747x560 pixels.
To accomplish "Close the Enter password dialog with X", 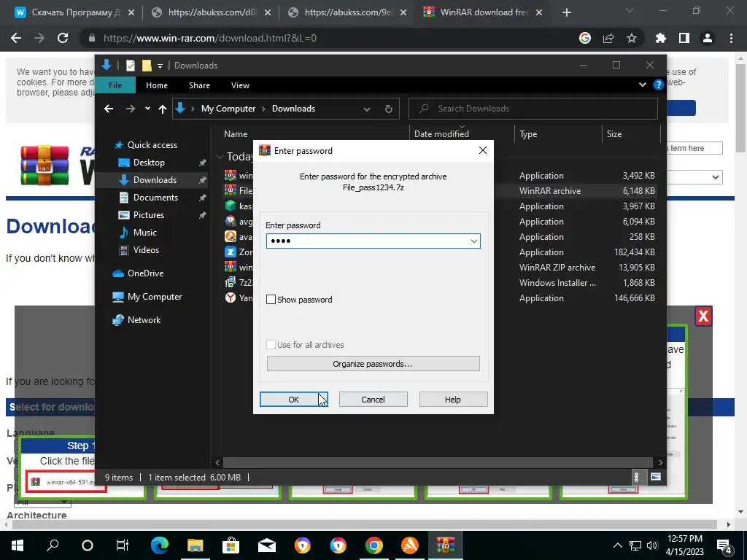I will (483, 150).
